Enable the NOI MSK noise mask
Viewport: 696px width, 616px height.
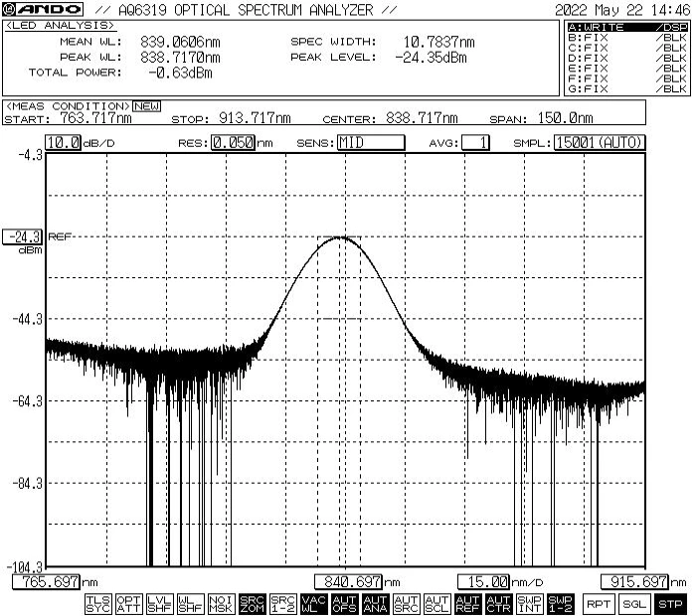221,604
